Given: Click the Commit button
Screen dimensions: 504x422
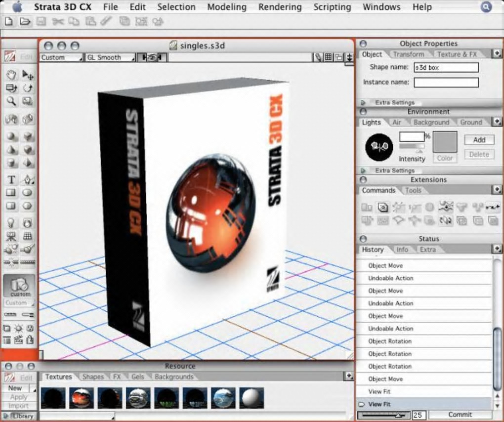Looking at the screenshot, I should point(460,415).
